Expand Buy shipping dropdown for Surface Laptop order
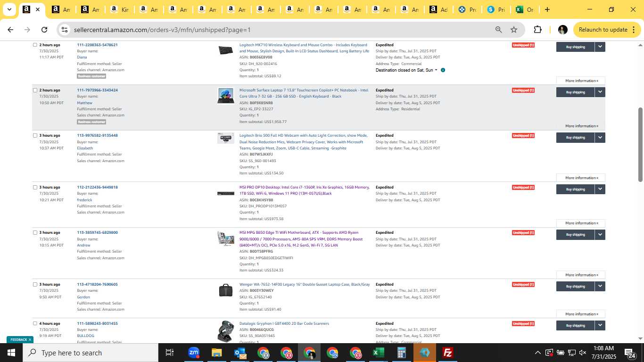 pos(600,92)
